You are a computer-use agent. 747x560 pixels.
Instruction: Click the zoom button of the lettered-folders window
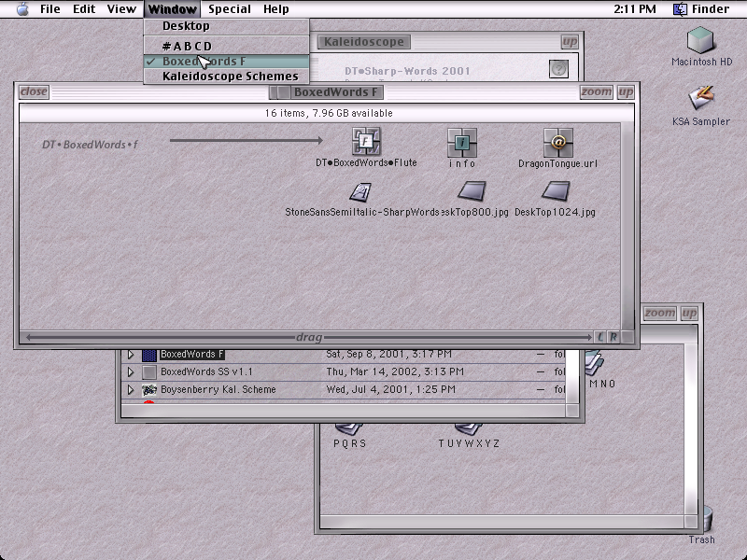coord(660,313)
